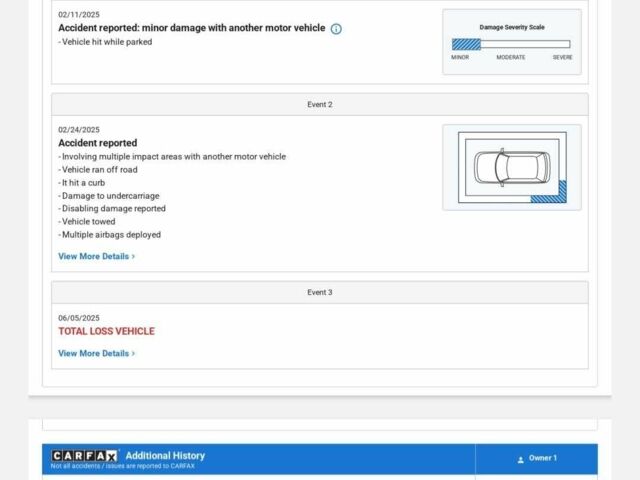Screen dimensions: 640x480
Task: Click the CARFAX logo in Additional History
Action: click(x=85, y=456)
